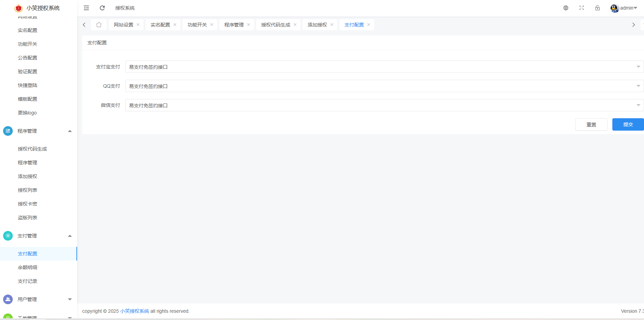The width and height of the screenshot is (644, 320).
Task: Collapse the 支付管理 menu group arrow
Action: [x=70, y=236]
